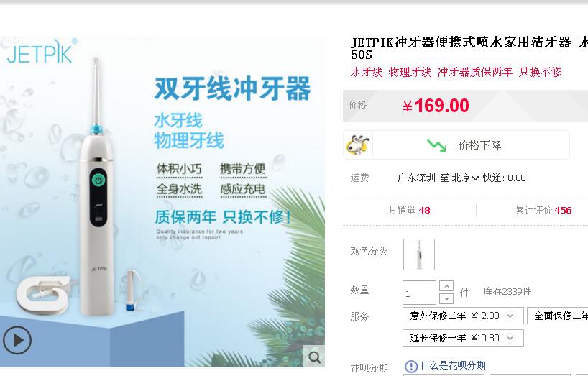
Task: Click the JETPIK冲牙器 product title
Action: (469, 48)
